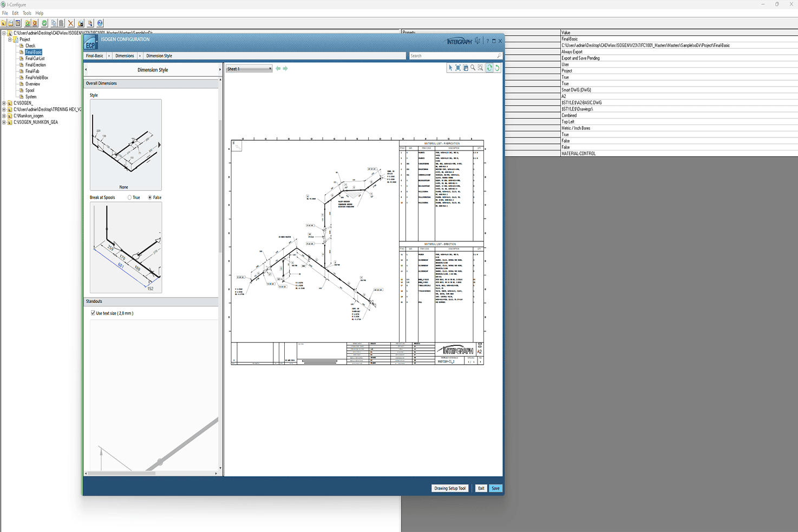798x532 pixels.
Task: Toggle the green auto-refresh preview icon
Action: pos(489,68)
